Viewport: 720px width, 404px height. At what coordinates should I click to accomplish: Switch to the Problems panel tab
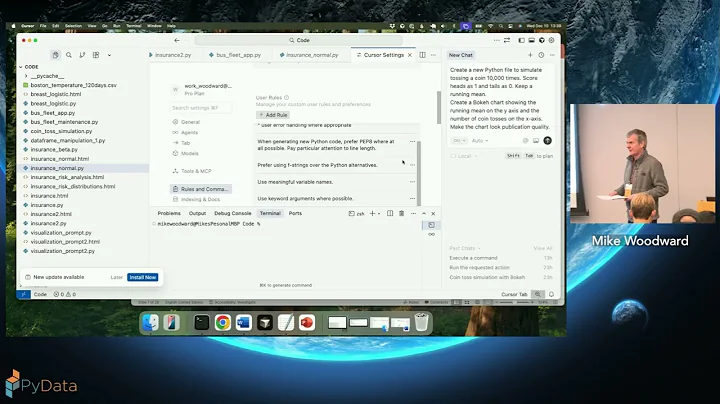point(169,213)
